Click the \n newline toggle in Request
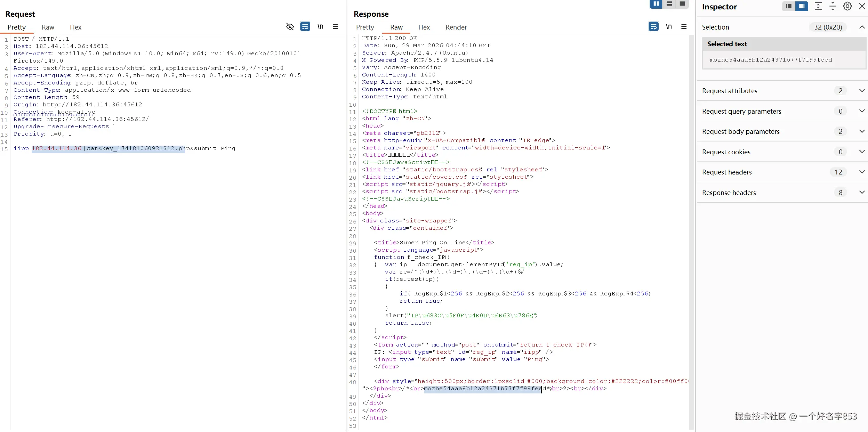The width and height of the screenshot is (868, 432). click(320, 27)
